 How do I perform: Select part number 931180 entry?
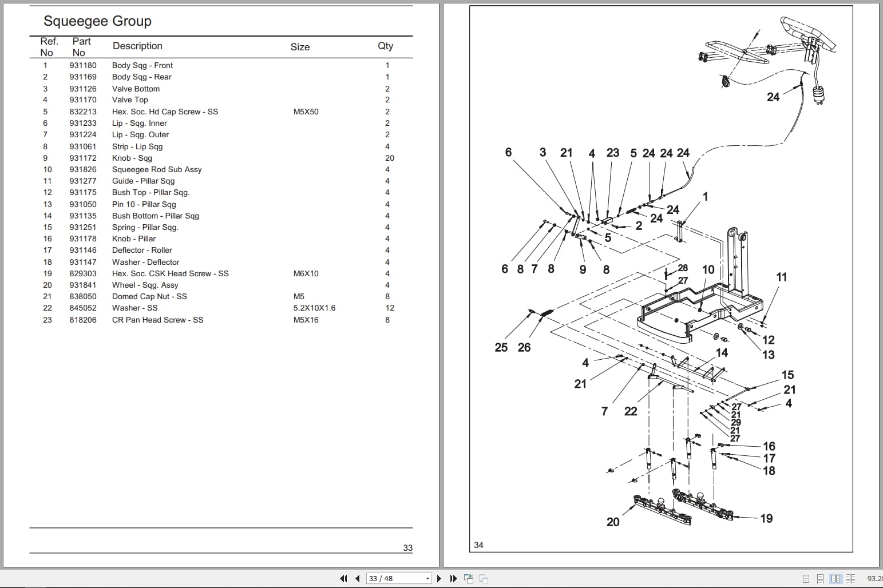(82, 65)
